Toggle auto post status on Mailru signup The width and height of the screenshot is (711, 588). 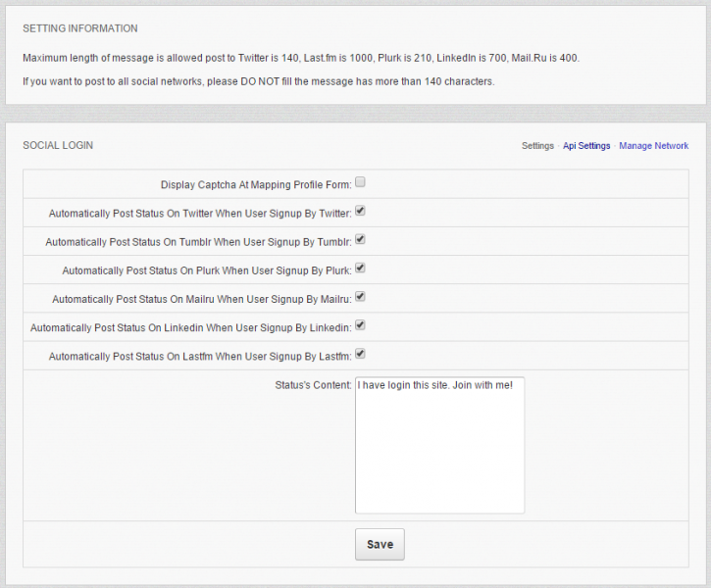tap(360, 296)
